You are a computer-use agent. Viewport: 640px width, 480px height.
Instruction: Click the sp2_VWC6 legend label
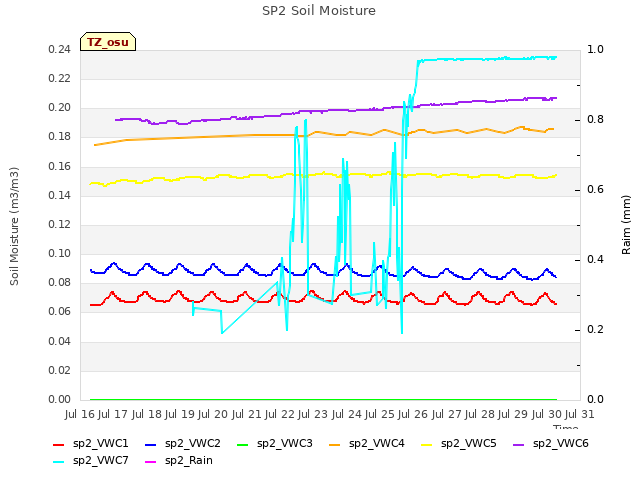tap(560, 443)
